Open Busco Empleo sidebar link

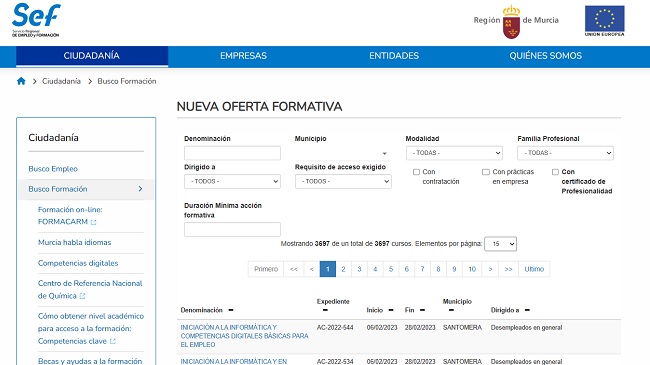click(x=53, y=169)
